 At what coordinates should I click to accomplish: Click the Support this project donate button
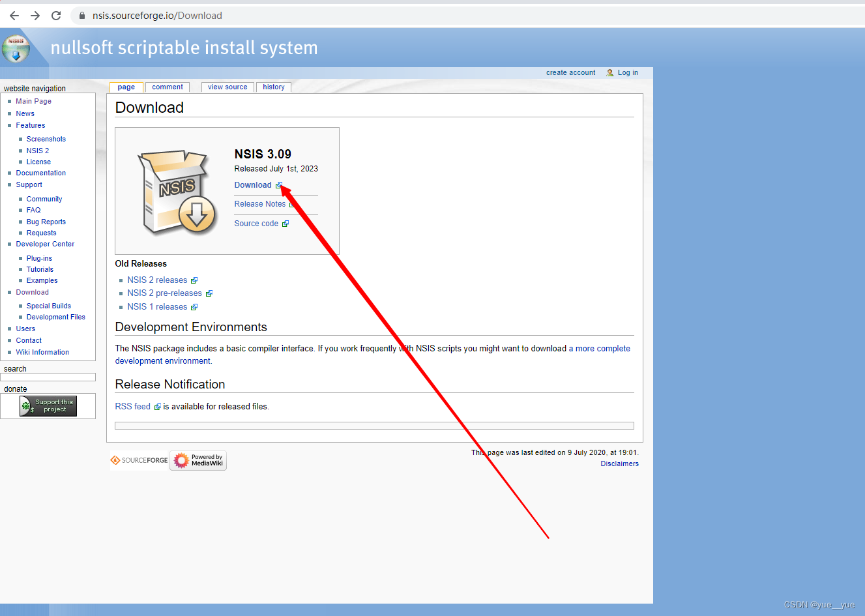click(x=48, y=406)
